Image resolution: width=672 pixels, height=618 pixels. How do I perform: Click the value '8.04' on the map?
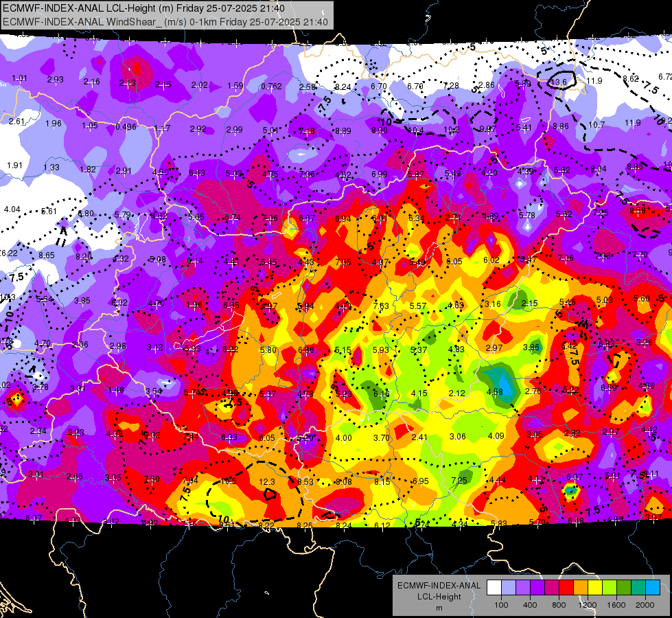coord(599,169)
